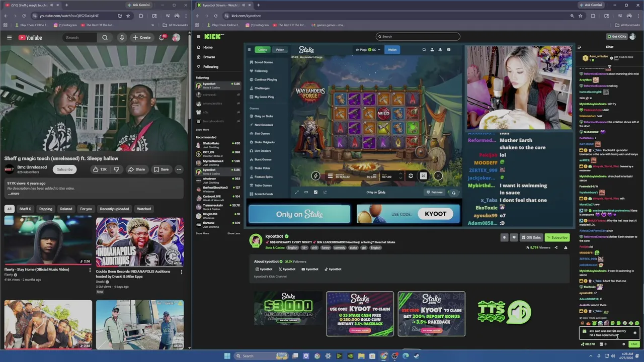The image size is (644, 362).
Task: Select the Recently uploaded filter chip
Action: point(114,209)
